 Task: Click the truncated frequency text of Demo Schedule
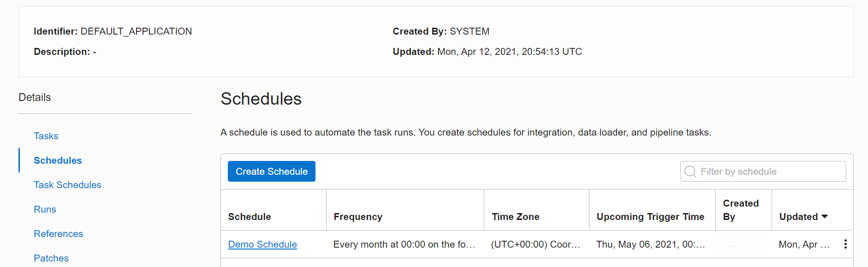tap(404, 244)
